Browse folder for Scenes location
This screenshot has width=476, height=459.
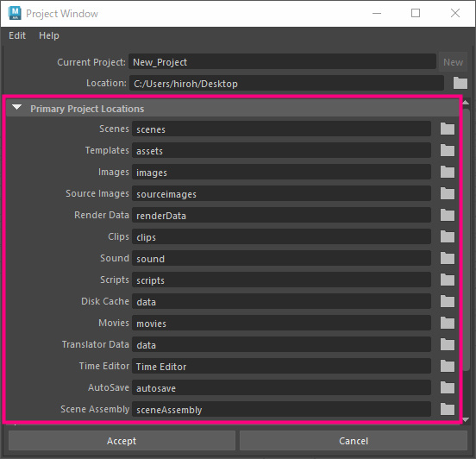click(448, 129)
